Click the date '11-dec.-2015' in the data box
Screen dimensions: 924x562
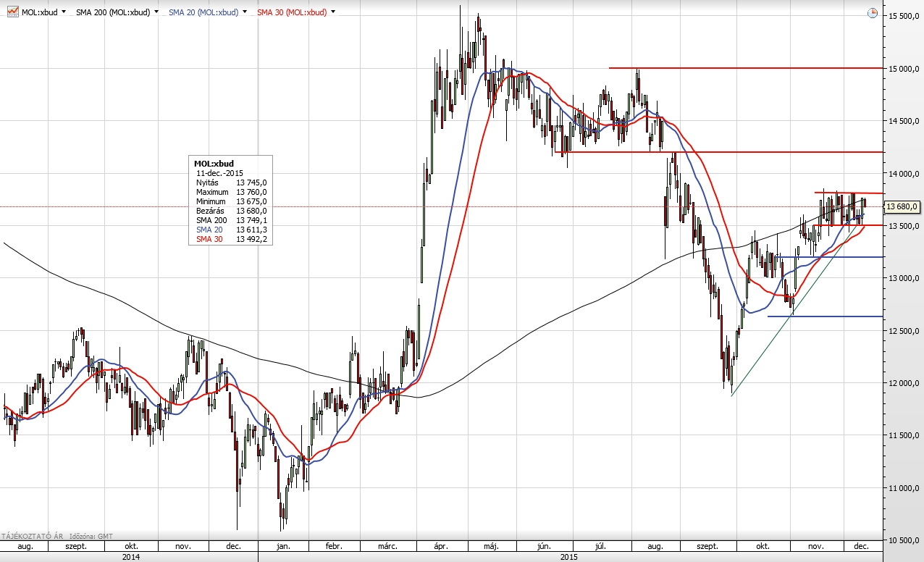tap(219, 173)
